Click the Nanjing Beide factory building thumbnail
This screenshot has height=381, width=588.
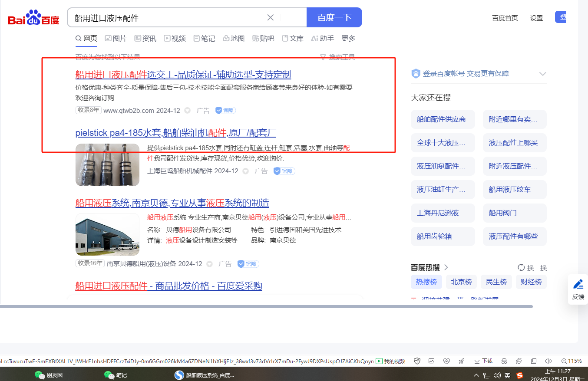[107, 234]
